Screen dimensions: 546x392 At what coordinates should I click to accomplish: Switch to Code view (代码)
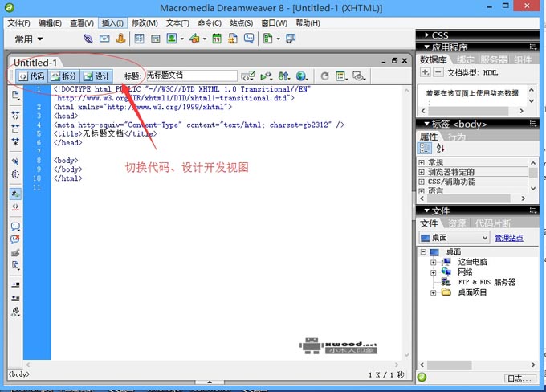[31, 76]
